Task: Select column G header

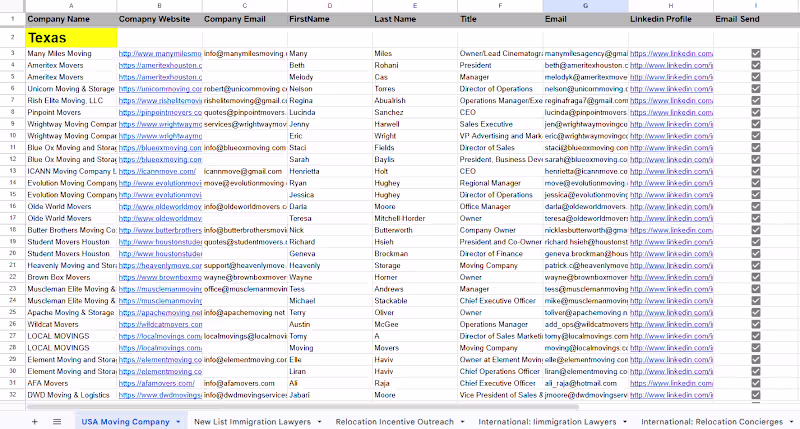Action: click(x=585, y=6)
